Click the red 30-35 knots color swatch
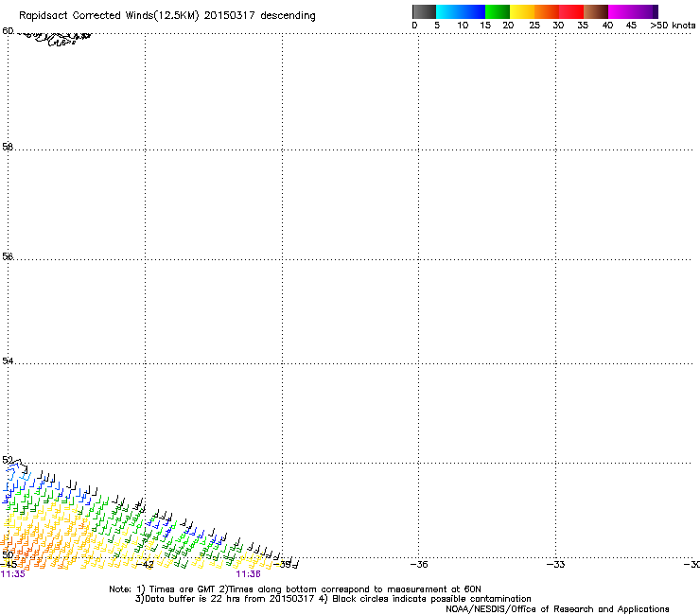 571,11
